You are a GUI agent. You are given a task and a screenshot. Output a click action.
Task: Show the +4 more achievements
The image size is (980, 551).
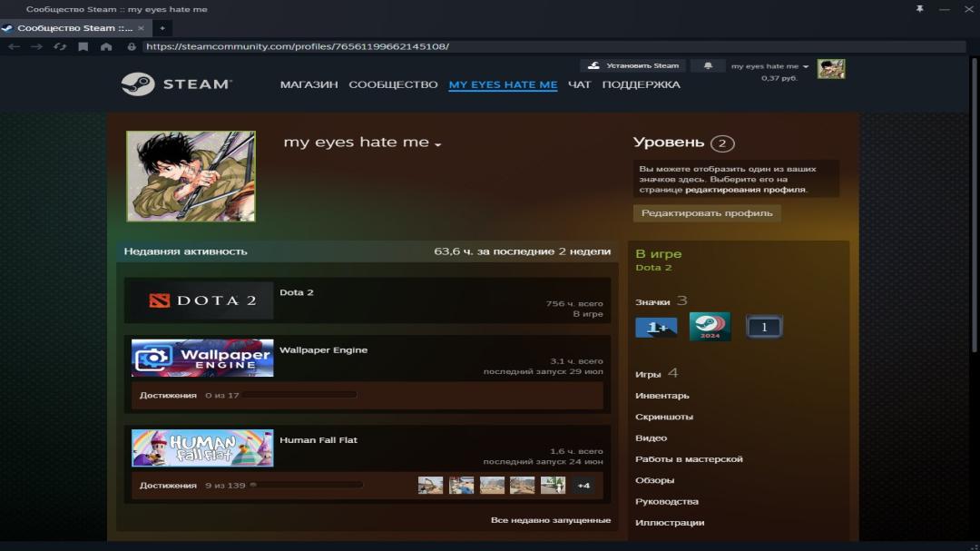coord(583,486)
